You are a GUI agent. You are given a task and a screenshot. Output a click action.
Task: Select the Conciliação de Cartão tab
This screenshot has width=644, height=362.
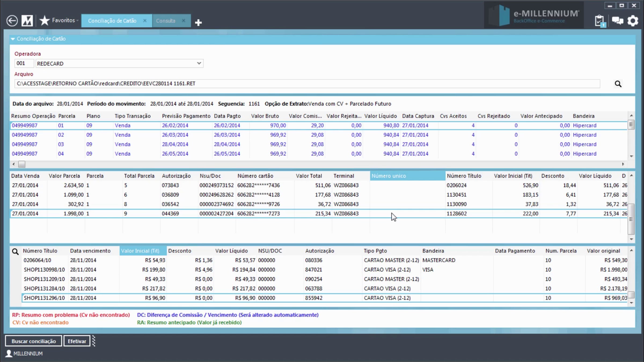112,21
